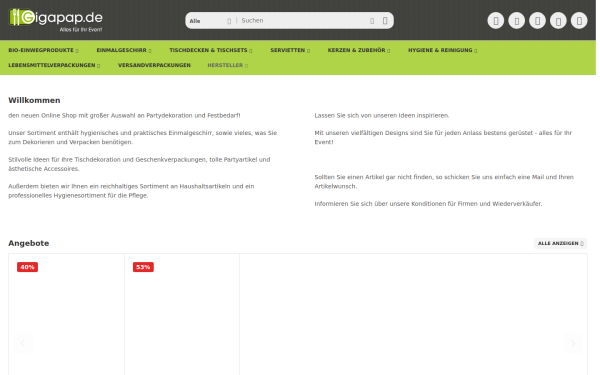Open the Alle category dropdown in search
Image resolution: width=600 pixels, height=375 pixels.
(210, 21)
